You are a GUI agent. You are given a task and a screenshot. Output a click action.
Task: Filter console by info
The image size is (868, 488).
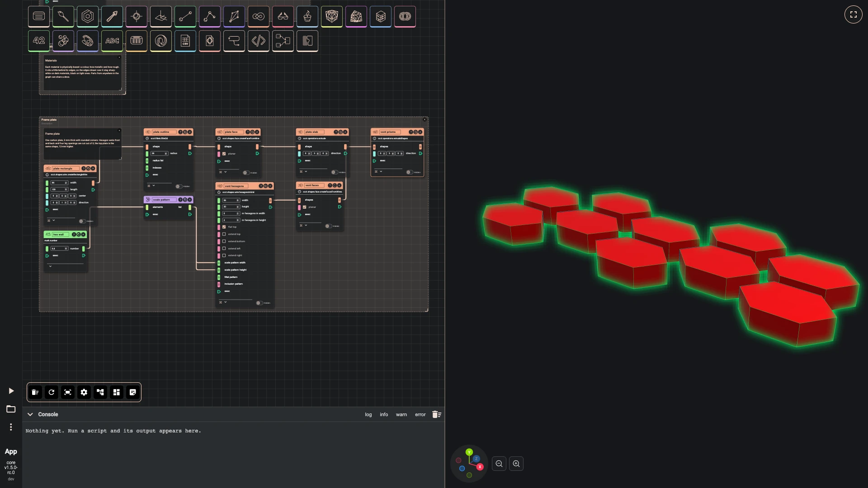tap(384, 414)
